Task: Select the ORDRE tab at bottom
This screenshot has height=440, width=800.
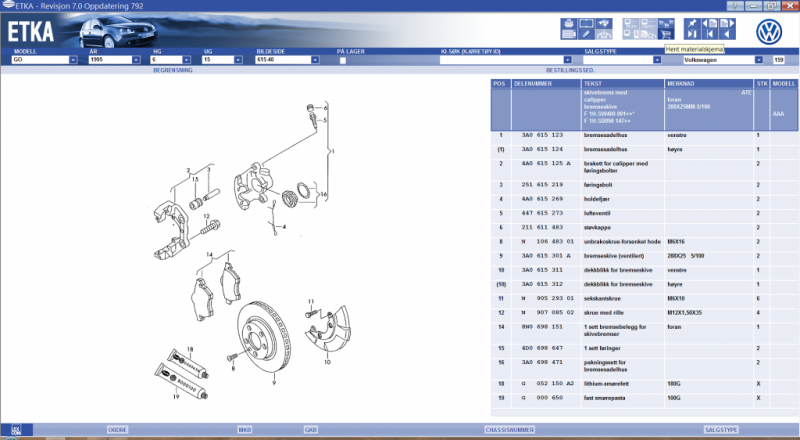Action: [118, 429]
